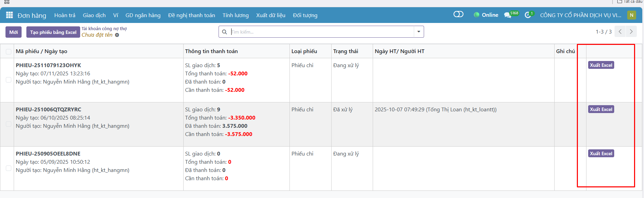
Task: Open company switcher CÔNG TY CỔ PHẦN DỊCH VỤ
Action: [580, 15]
